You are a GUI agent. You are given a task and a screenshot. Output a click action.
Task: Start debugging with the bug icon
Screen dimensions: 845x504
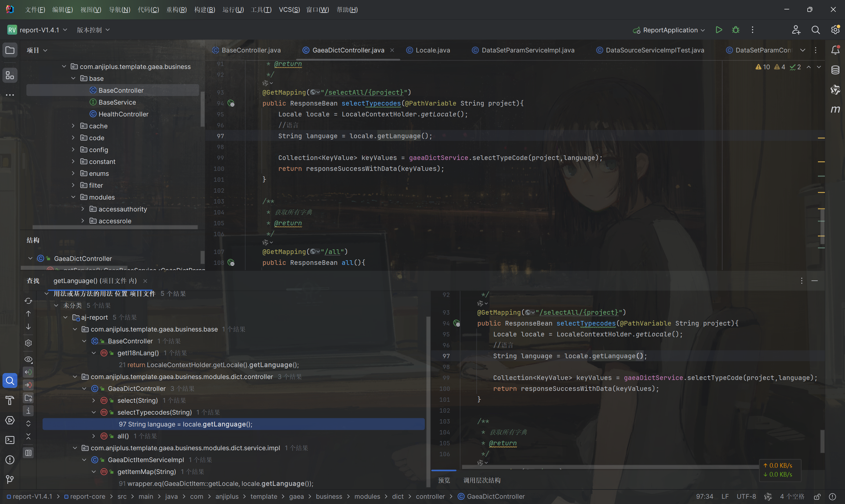tap(736, 30)
